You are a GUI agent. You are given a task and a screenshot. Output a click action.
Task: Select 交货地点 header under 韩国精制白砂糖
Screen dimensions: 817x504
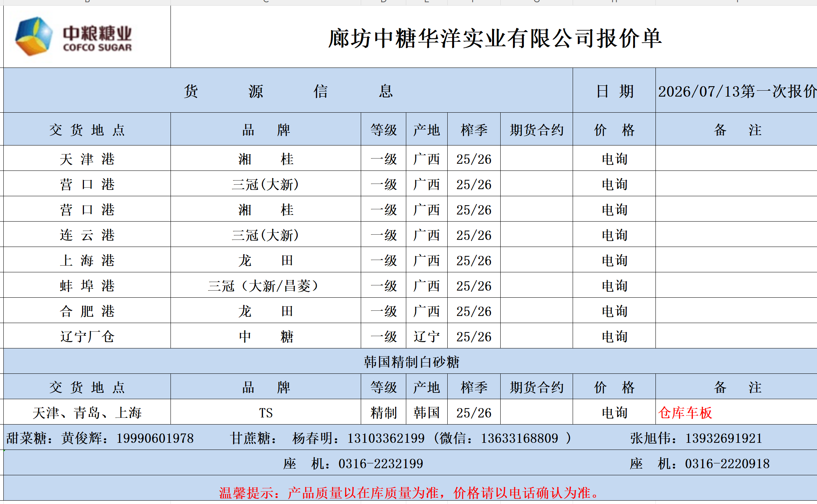tap(87, 387)
